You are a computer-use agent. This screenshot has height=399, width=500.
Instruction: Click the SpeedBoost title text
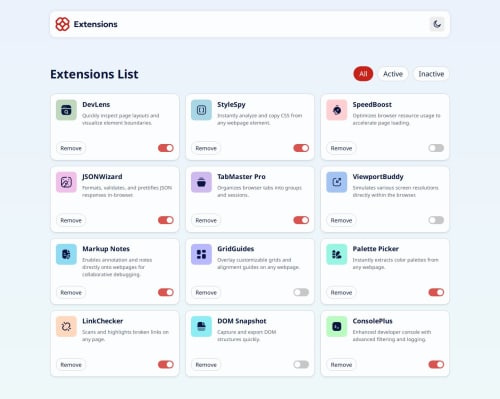(x=372, y=105)
